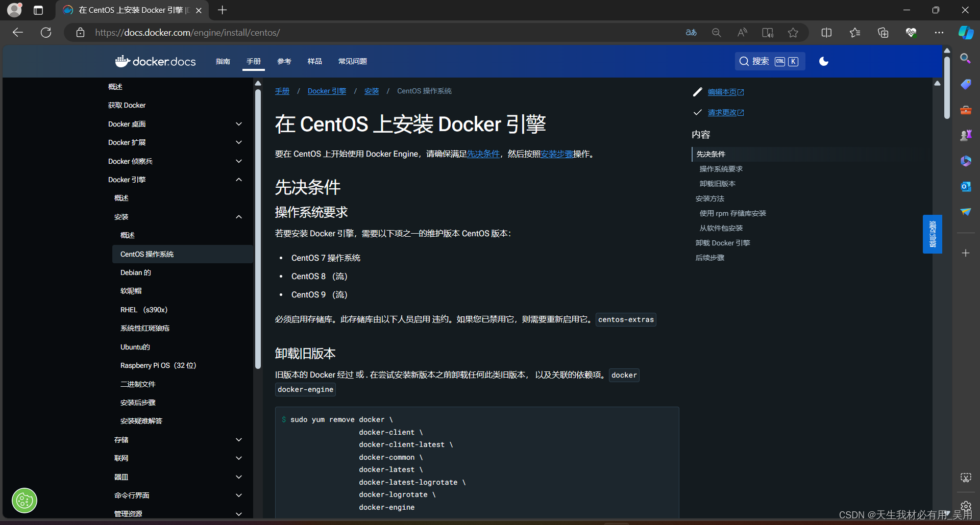Open the 指南 nav tab
This screenshot has width=980, height=525.
coord(223,61)
